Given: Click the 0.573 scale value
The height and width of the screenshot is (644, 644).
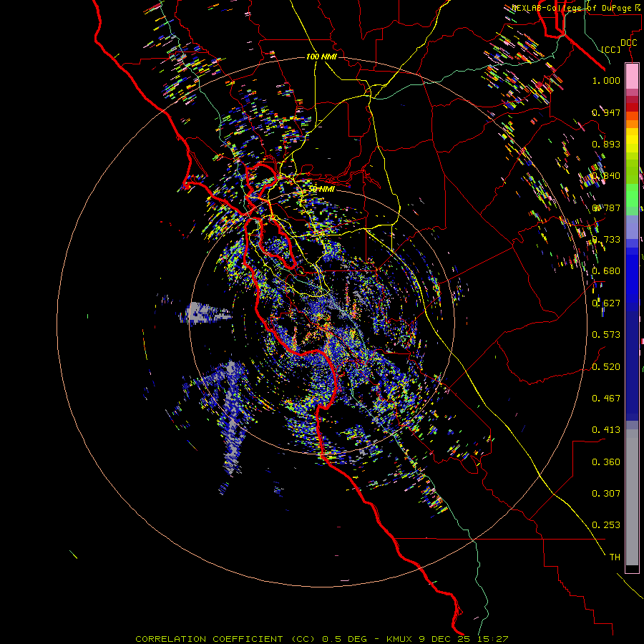Looking at the screenshot, I should [606, 335].
